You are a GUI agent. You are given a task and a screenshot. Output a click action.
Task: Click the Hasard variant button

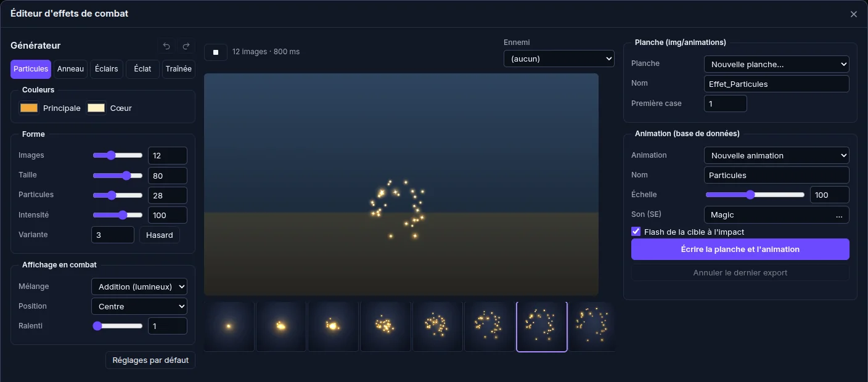[160, 235]
